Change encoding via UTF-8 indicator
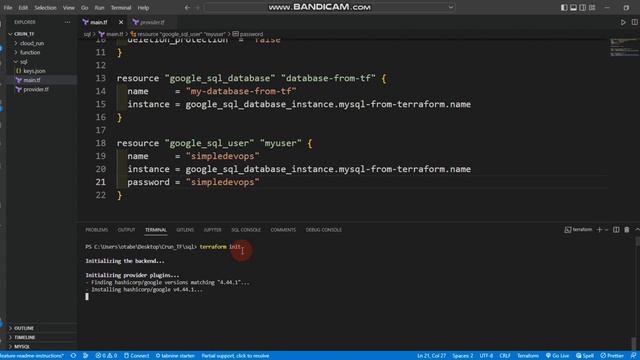640x360 pixels. [486, 356]
